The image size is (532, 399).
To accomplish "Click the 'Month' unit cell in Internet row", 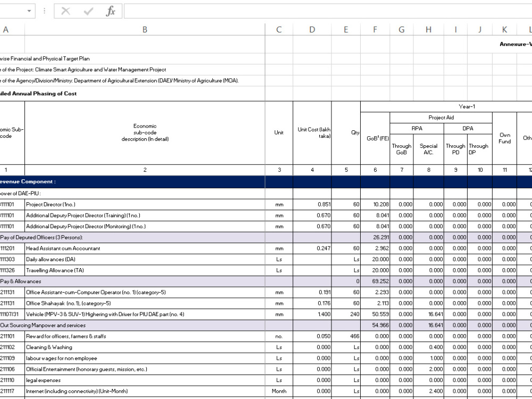I will 279,391.
